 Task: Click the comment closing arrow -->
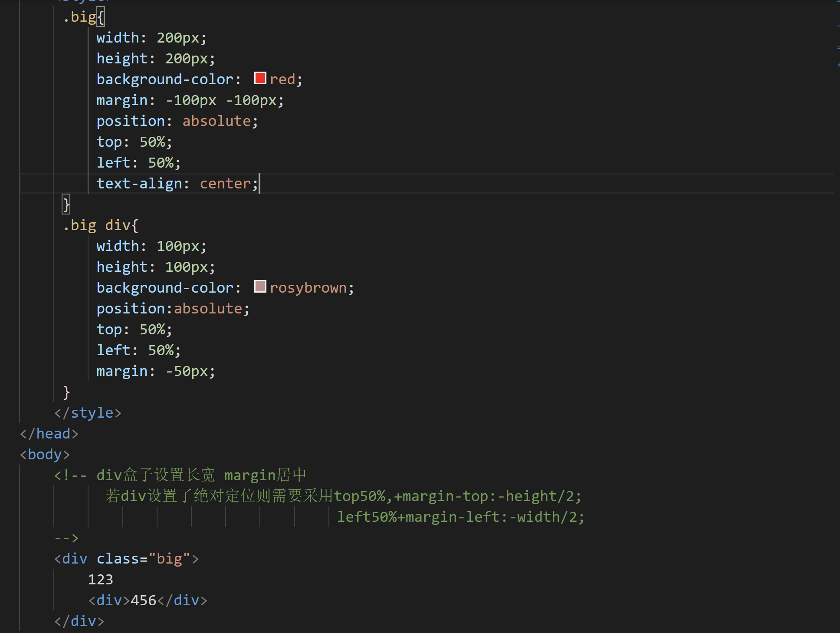click(66, 538)
